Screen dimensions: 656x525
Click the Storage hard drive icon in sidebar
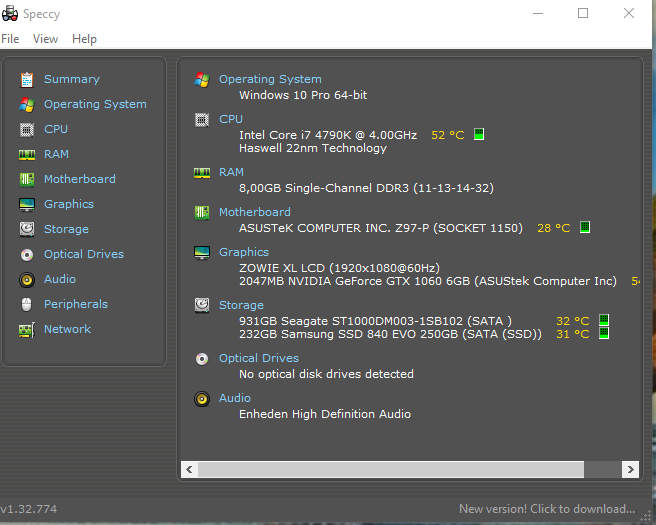[27, 229]
